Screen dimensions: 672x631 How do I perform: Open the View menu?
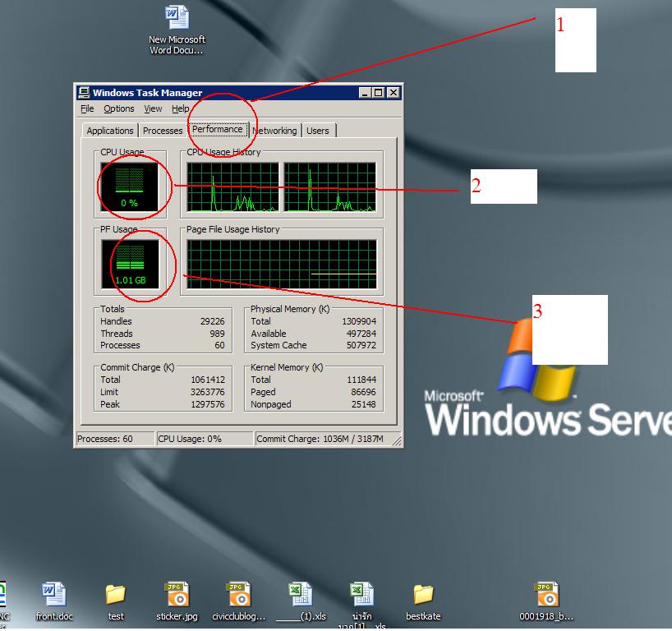153,108
